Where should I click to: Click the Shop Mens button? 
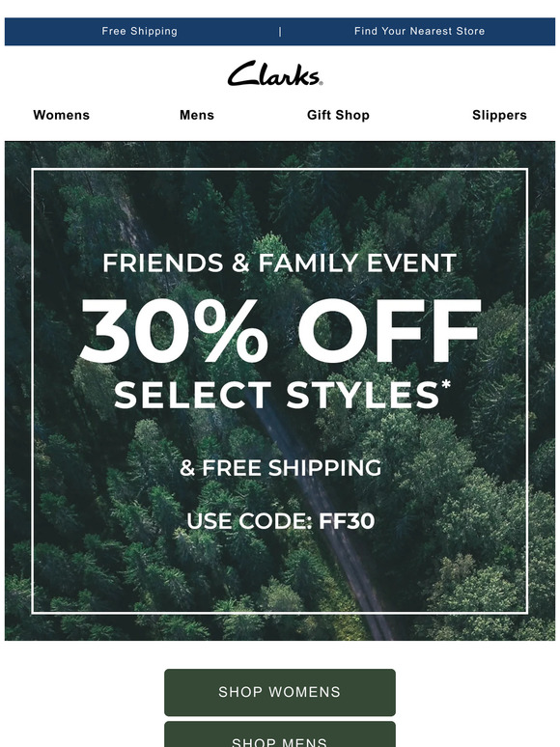280,736
